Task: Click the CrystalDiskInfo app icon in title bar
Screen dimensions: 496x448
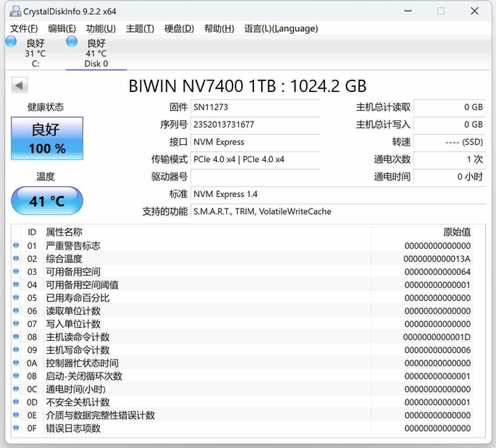Action: [15, 11]
